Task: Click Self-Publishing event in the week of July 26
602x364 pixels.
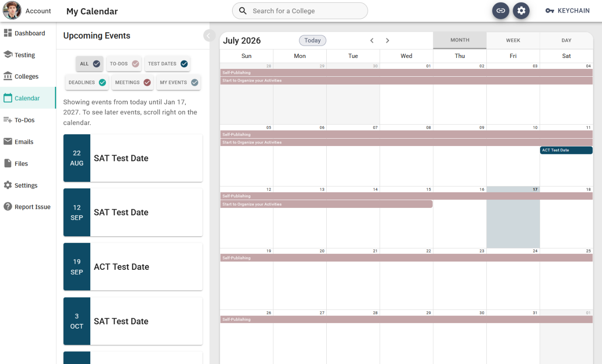Action: click(x=407, y=320)
